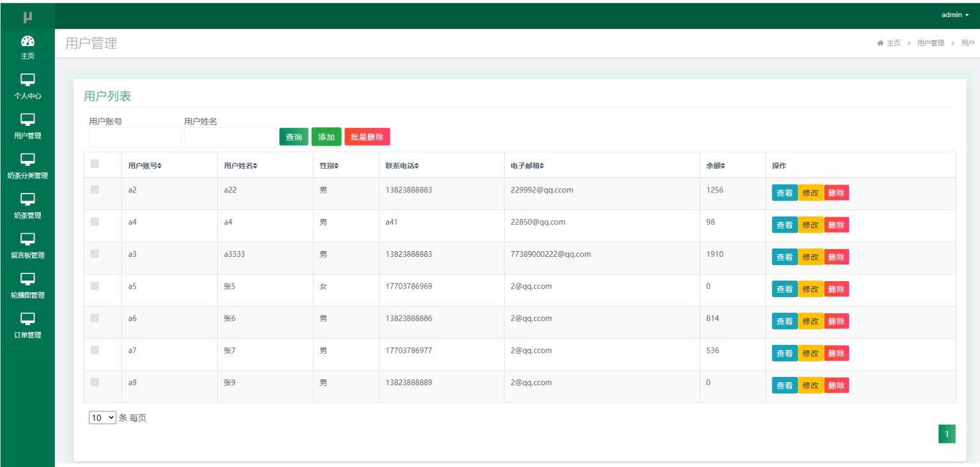The image size is (980, 467).
Task: Click page 1 pagination button
Action: coord(947,434)
